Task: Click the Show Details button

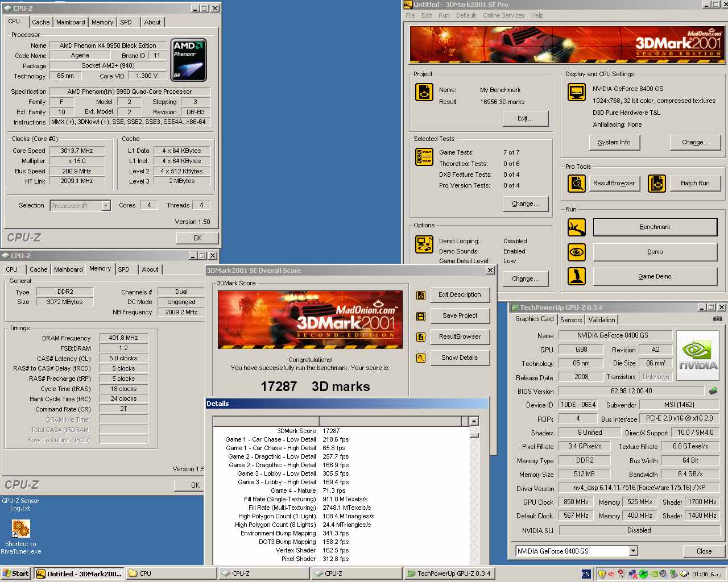Action: (460, 357)
